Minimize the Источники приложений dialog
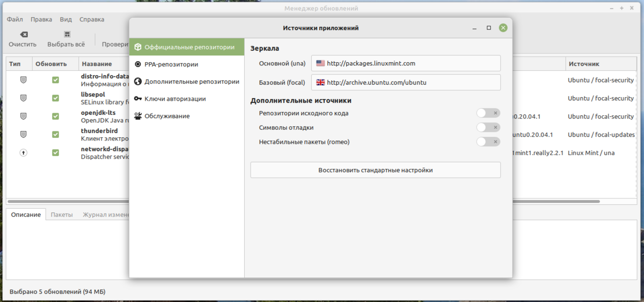The image size is (644, 302). click(x=475, y=28)
